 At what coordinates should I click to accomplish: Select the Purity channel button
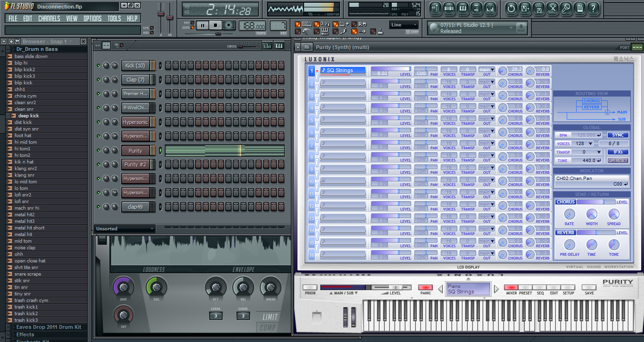pyautogui.click(x=135, y=151)
